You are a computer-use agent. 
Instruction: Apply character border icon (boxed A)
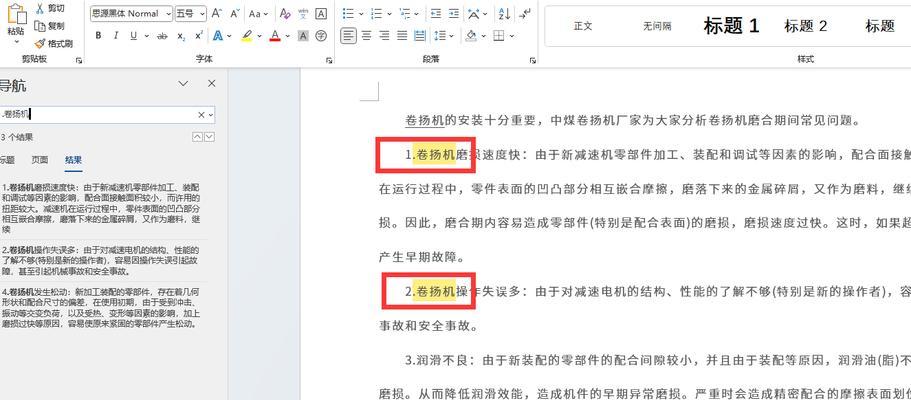[x=321, y=13]
